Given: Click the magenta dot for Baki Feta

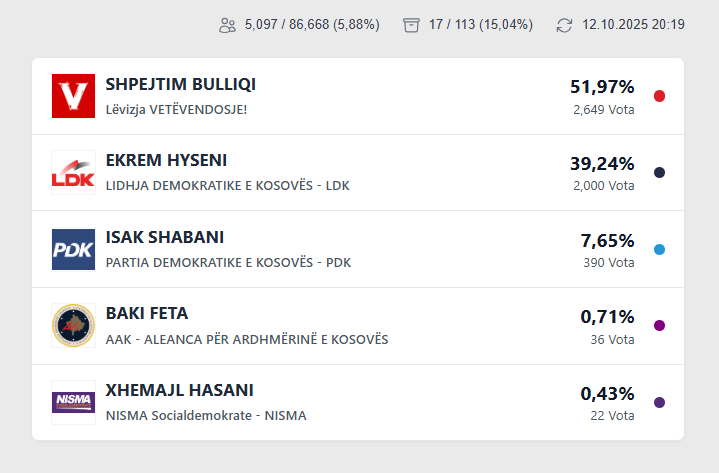Looking at the screenshot, I should tap(659, 326).
